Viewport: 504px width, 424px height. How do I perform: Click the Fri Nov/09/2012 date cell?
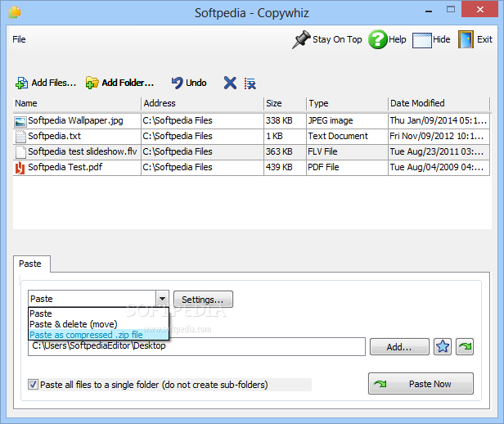pyautogui.click(x=437, y=136)
